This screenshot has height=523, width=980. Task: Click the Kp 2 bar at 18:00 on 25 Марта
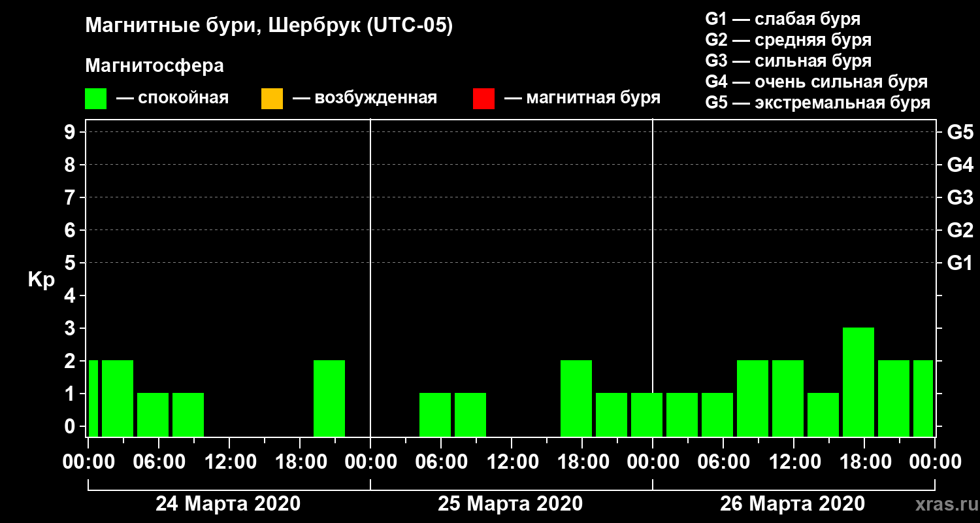pos(576,398)
